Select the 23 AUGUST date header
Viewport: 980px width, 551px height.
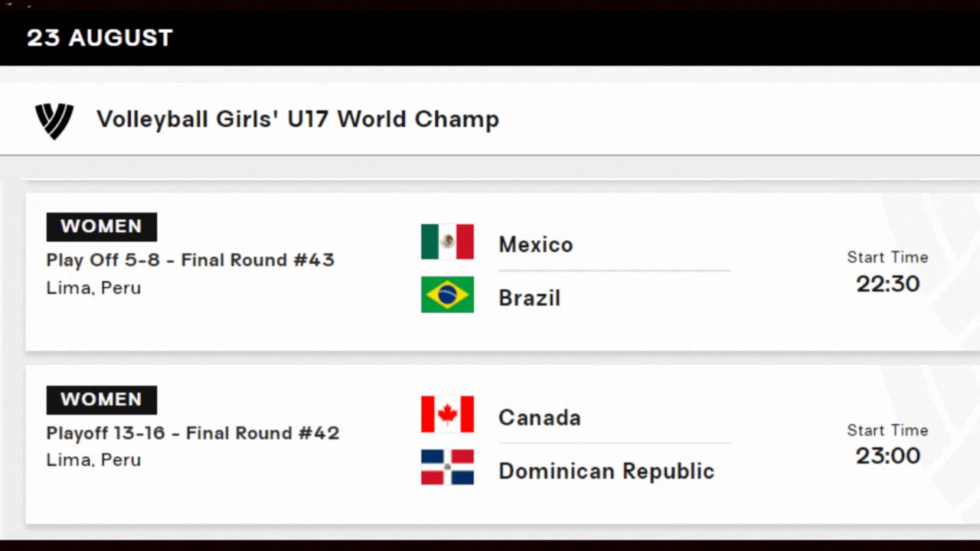pos(100,37)
